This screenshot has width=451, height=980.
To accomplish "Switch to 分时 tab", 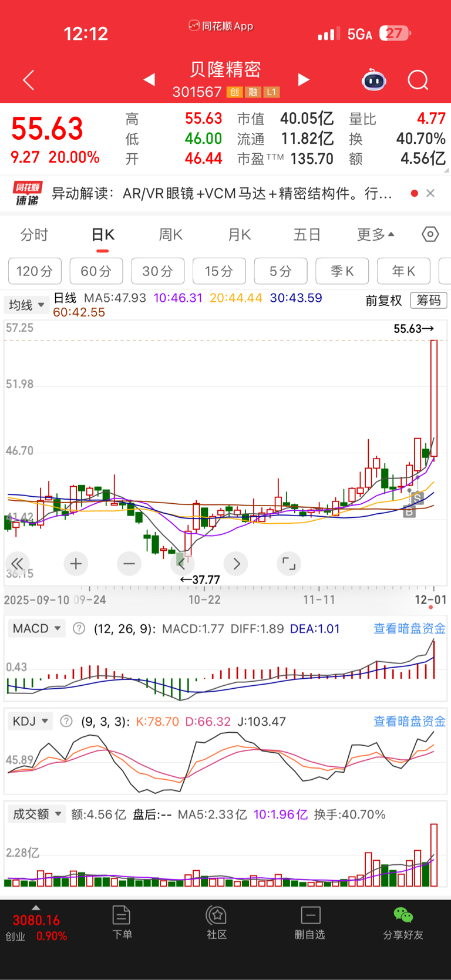I will tap(34, 235).
